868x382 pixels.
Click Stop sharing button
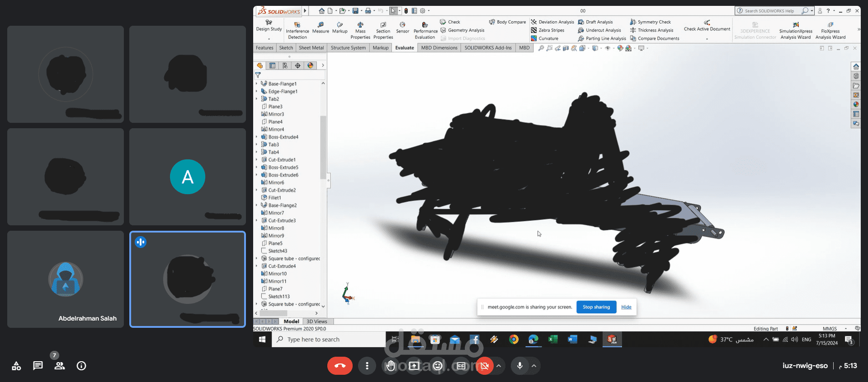point(596,307)
